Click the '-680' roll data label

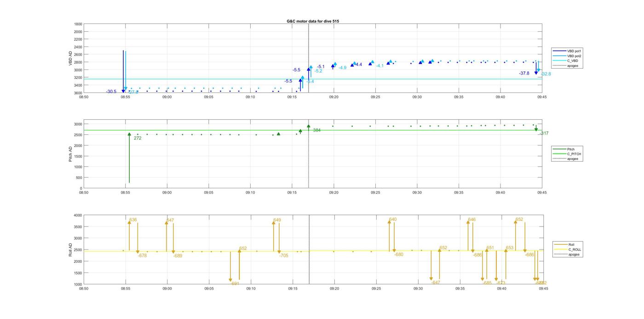tap(399, 255)
